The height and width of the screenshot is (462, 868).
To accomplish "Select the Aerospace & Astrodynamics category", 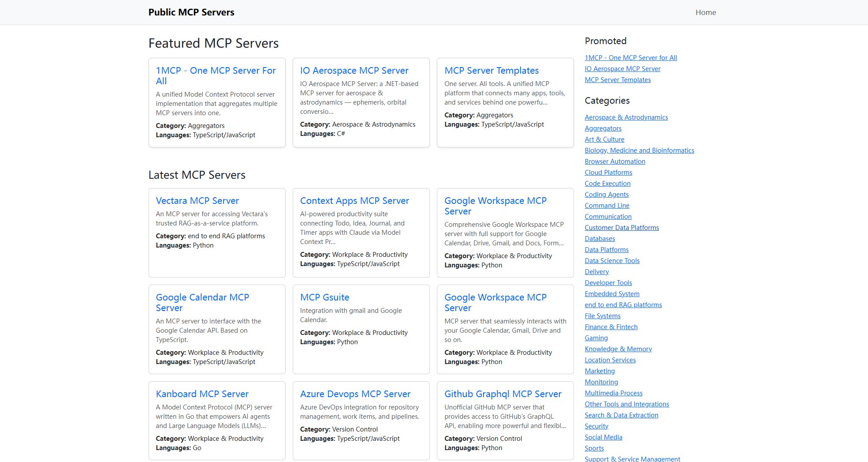I will (x=626, y=117).
